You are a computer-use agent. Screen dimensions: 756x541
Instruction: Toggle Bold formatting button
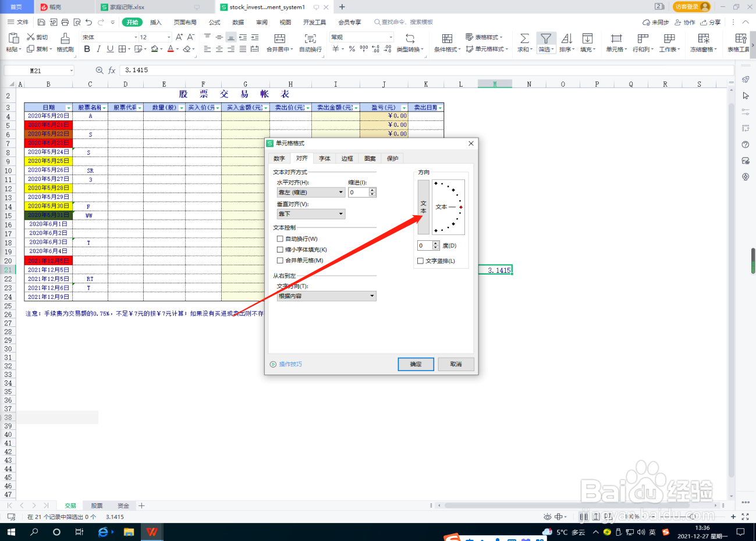click(87, 49)
